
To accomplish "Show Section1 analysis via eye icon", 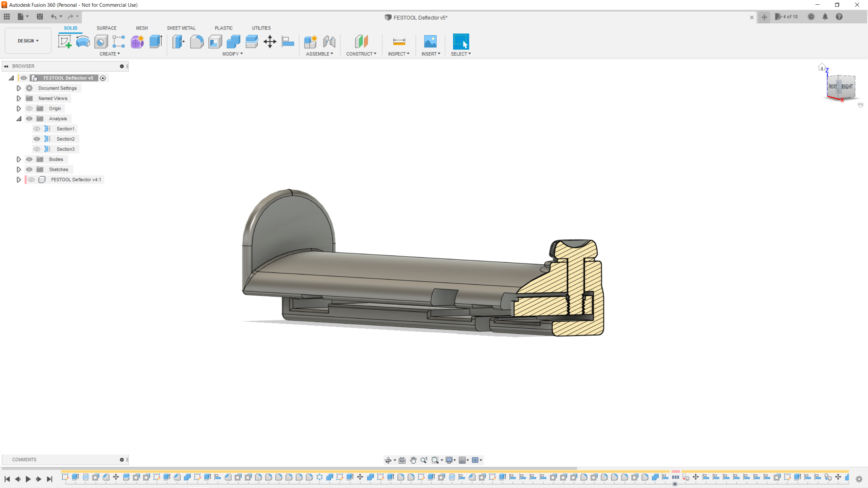I will [x=37, y=129].
